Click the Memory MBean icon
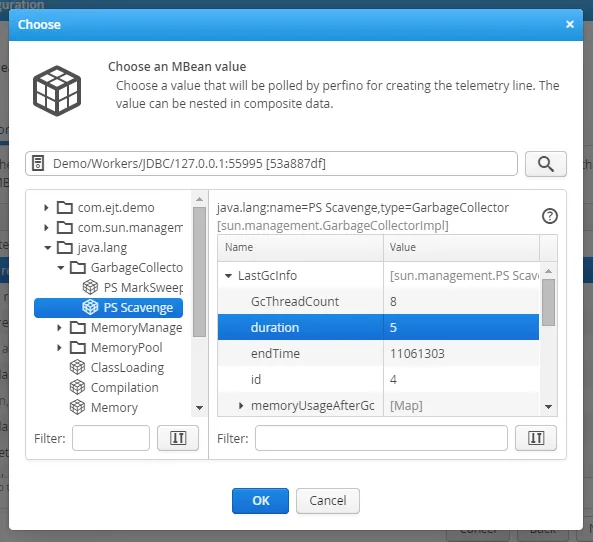The image size is (593, 542). 77,407
